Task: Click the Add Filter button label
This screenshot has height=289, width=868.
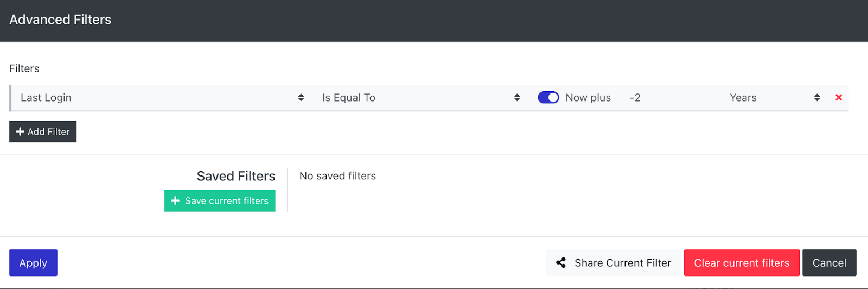Action: point(49,132)
